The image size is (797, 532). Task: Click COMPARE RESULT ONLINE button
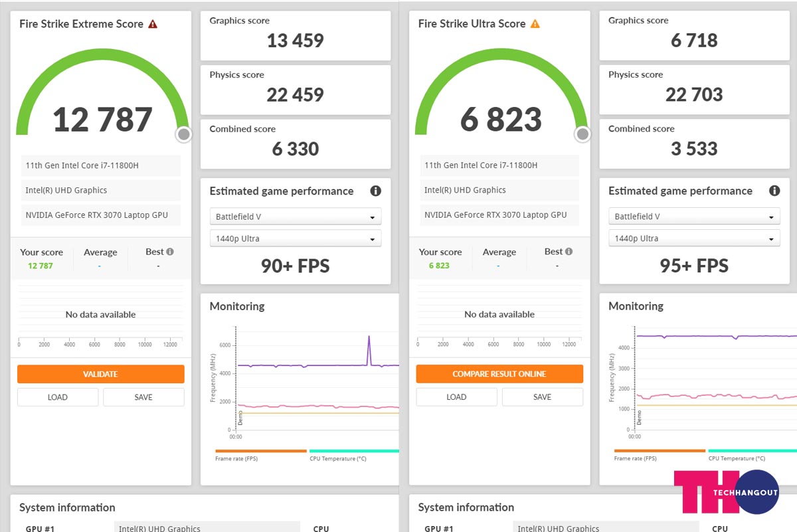499,374
